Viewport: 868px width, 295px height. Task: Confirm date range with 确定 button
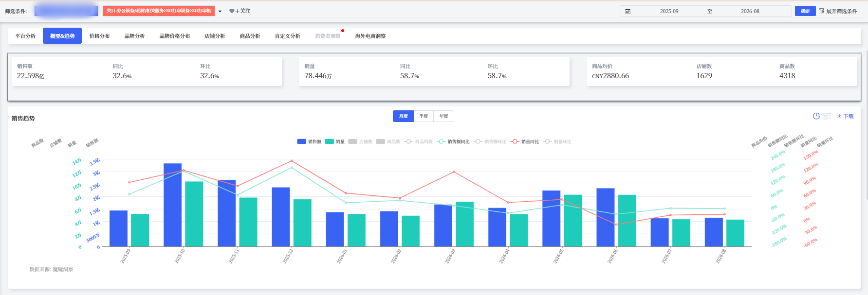805,11
